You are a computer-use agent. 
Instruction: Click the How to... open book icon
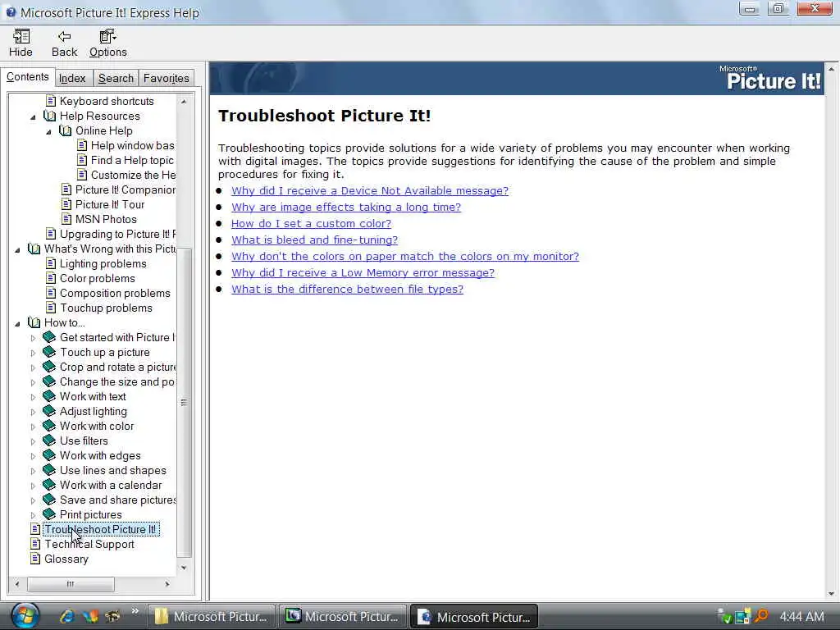[x=34, y=322]
